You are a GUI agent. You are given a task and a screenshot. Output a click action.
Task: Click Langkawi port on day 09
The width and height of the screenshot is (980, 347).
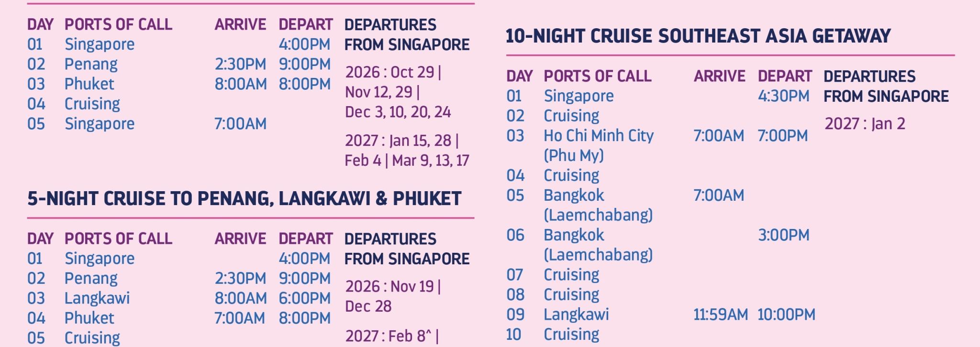[x=576, y=314]
